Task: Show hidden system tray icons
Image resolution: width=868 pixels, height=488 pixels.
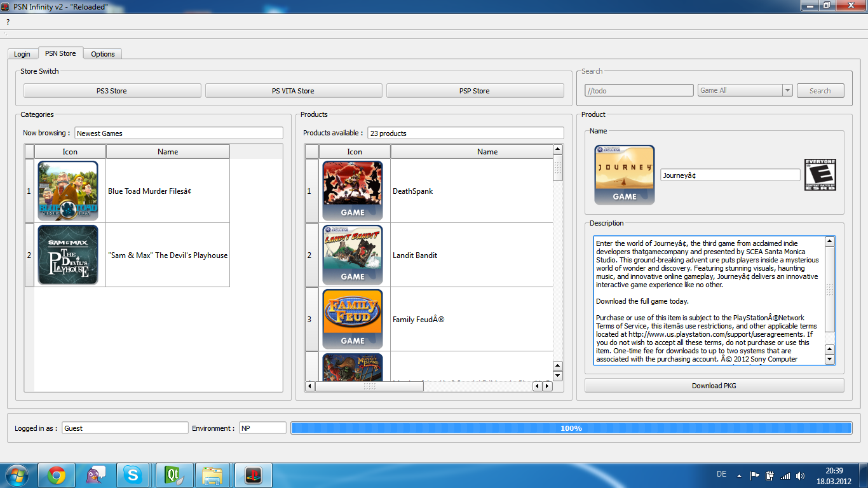Action: (739, 475)
